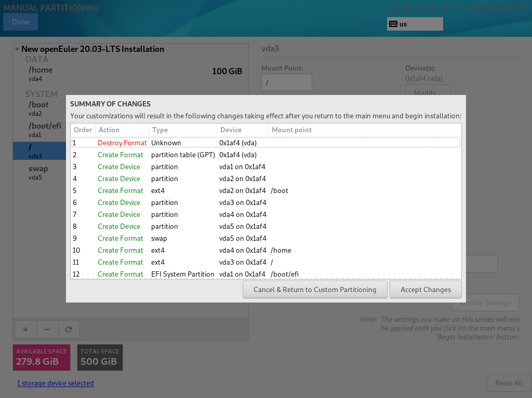
Task: Select row 10 ext4 format for /home
Action: pyautogui.click(x=266, y=250)
